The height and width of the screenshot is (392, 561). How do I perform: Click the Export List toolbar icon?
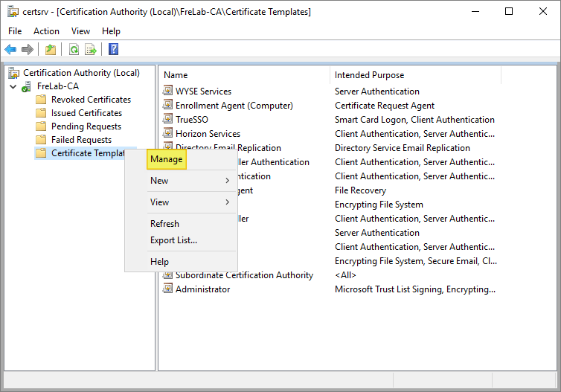(91, 50)
